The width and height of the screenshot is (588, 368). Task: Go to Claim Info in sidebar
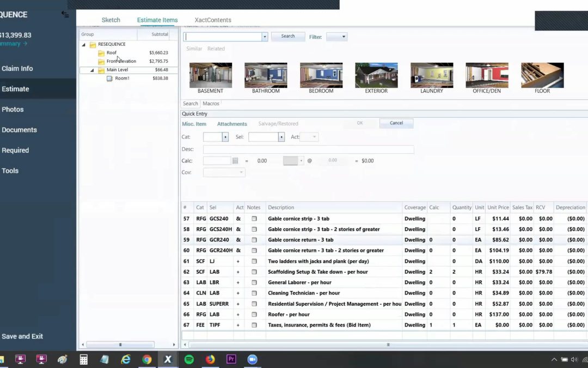17,69
